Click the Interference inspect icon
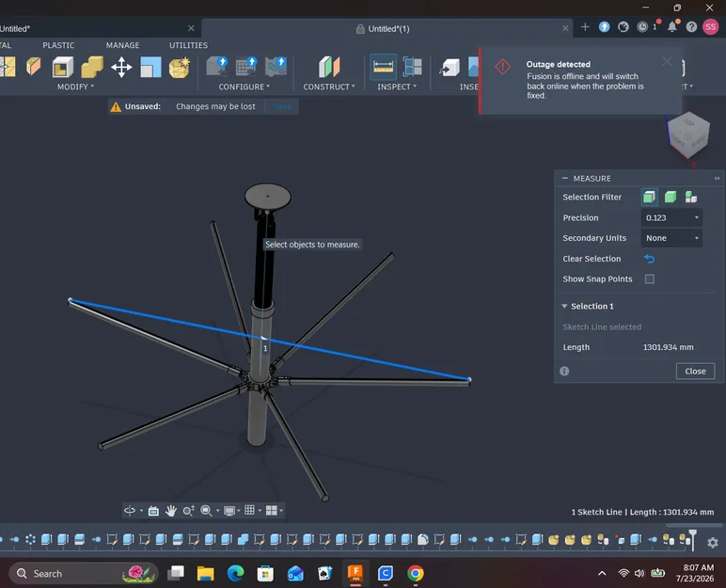 pyautogui.click(x=412, y=67)
